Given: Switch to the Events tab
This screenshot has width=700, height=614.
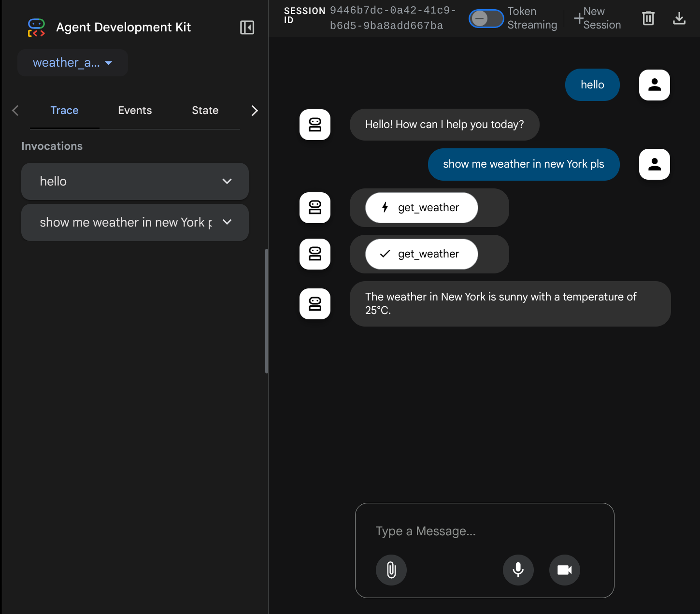Looking at the screenshot, I should coord(135,111).
